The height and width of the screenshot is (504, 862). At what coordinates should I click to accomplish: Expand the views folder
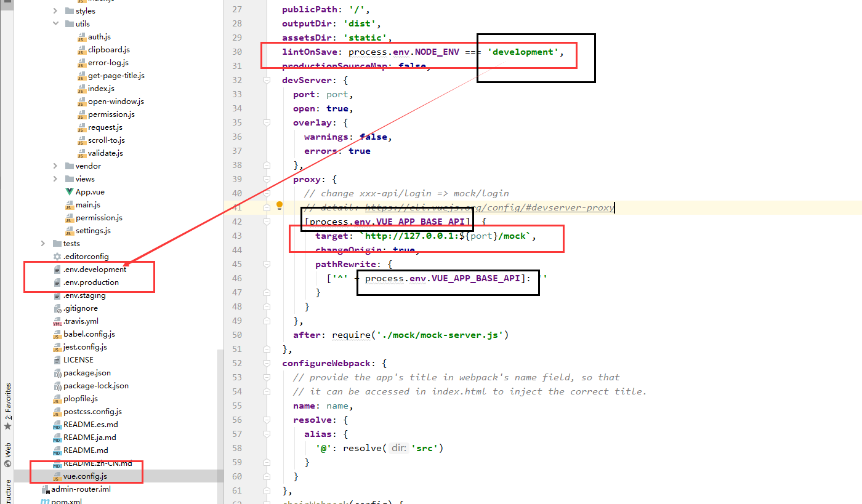(x=55, y=179)
